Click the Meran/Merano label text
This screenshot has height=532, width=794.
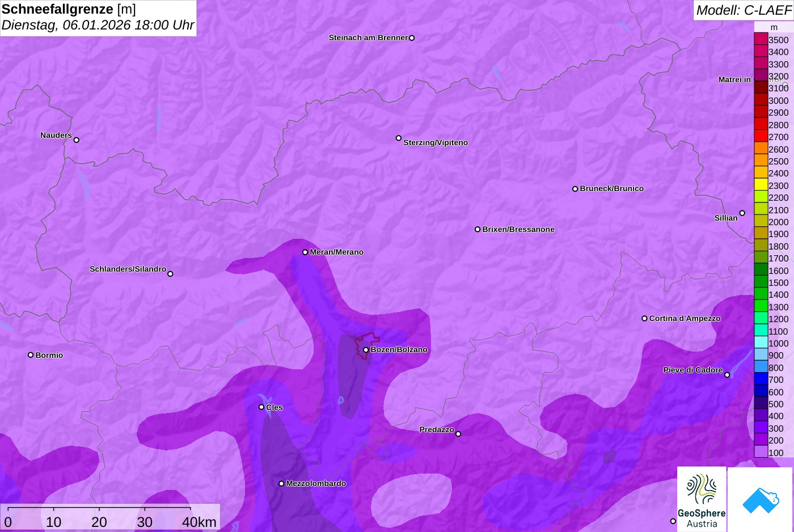pyautogui.click(x=336, y=252)
